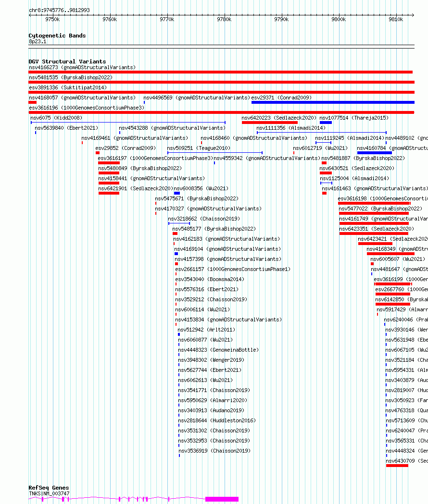Select nsv5481887 ByrskaBishop2022 label

(x=363, y=158)
